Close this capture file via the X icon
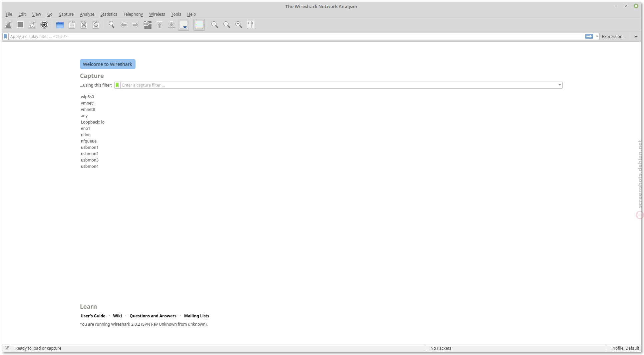Image resolution: width=644 pixels, height=355 pixels. (x=84, y=25)
